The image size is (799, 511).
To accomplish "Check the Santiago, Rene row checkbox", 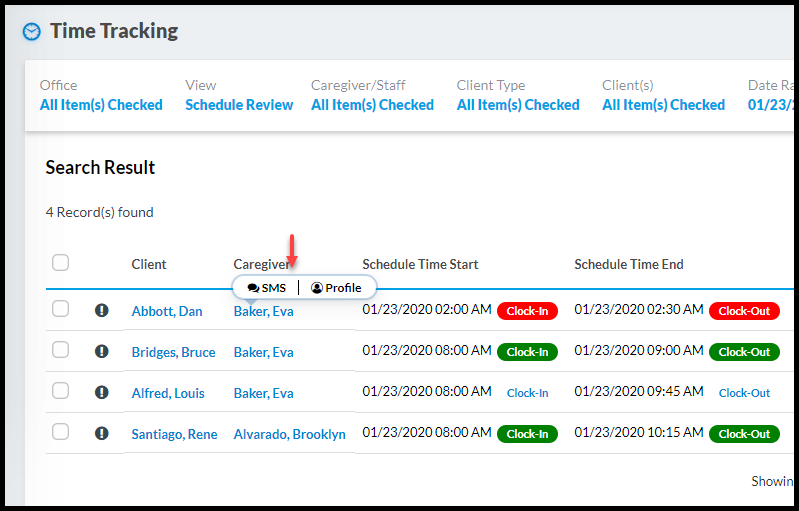I will click(61, 432).
